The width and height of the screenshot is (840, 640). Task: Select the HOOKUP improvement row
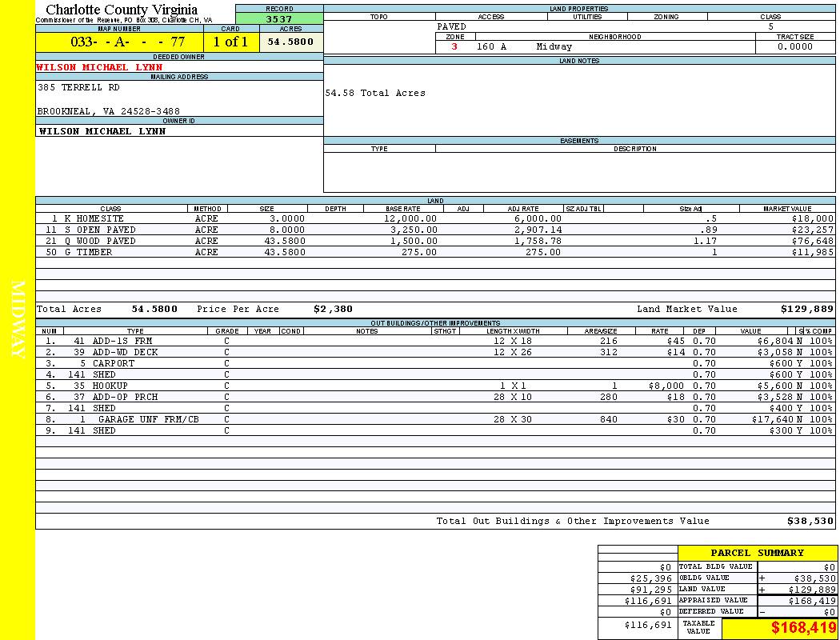pos(110,386)
